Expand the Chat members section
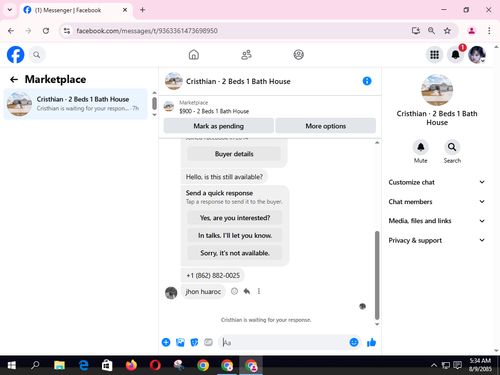 point(437,202)
